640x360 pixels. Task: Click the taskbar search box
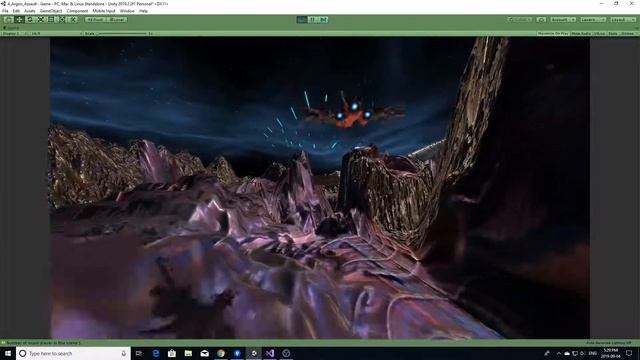pos(73,353)
